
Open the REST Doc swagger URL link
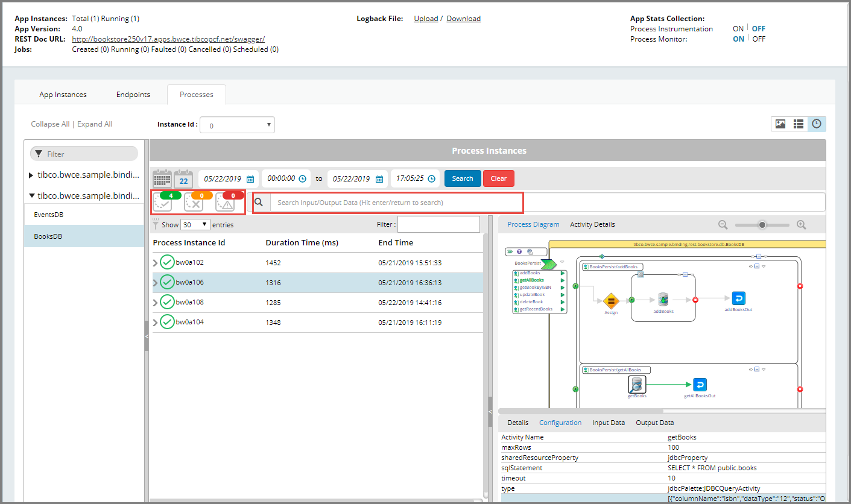(x=168, y=39)
